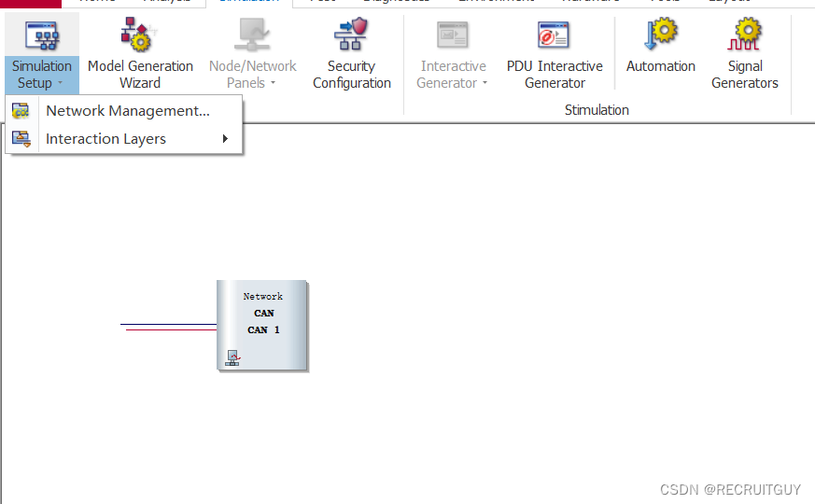This screenshot has width=815, height=504.
Task: Click the red CAN bus line
Action: pyautogui.click(x=172, y=330)
